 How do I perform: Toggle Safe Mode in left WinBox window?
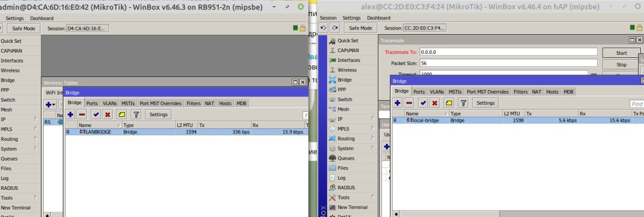coord(25,28)
